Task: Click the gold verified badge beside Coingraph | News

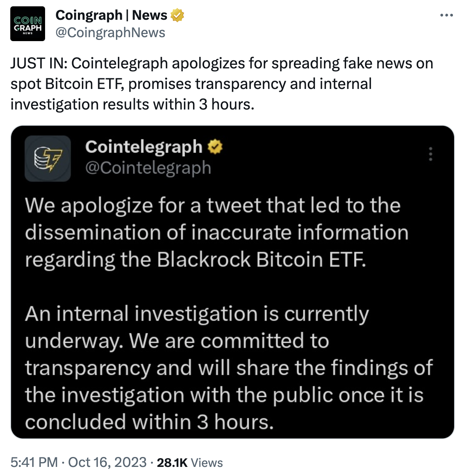Action: tap(177, 15)
